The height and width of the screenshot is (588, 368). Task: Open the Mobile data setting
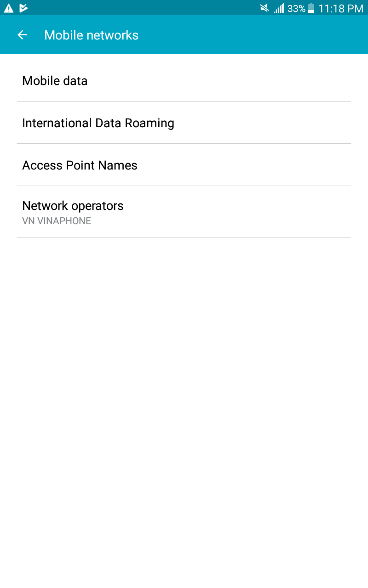point(184,80)
